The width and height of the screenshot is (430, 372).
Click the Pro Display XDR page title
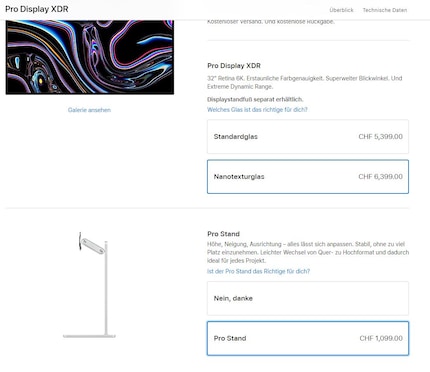[x=37, y=9]
